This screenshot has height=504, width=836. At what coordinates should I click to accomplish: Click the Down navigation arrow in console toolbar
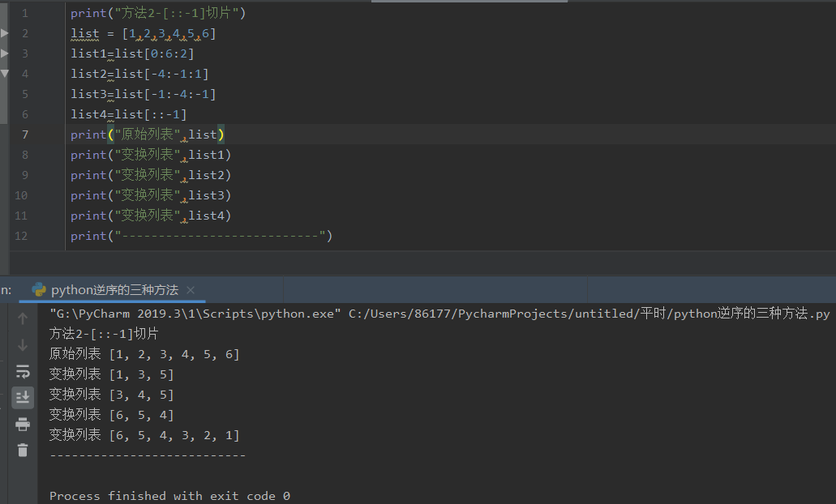23,344
